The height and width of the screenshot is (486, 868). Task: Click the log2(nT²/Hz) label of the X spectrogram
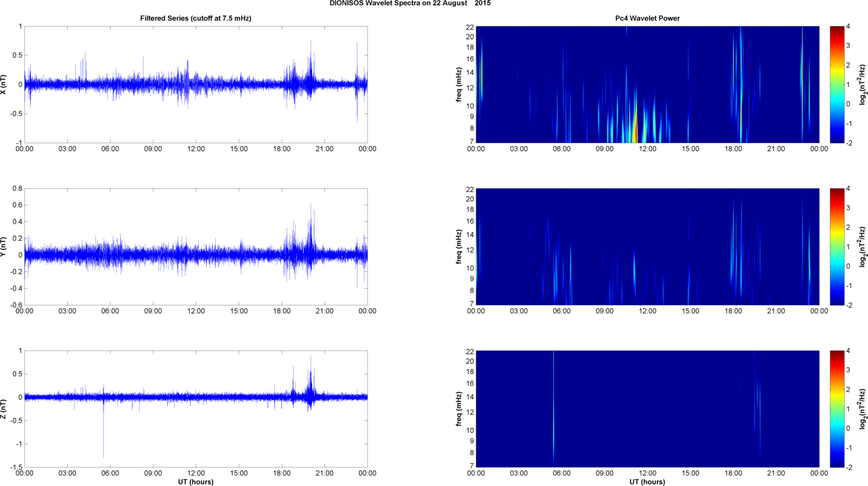863,84
